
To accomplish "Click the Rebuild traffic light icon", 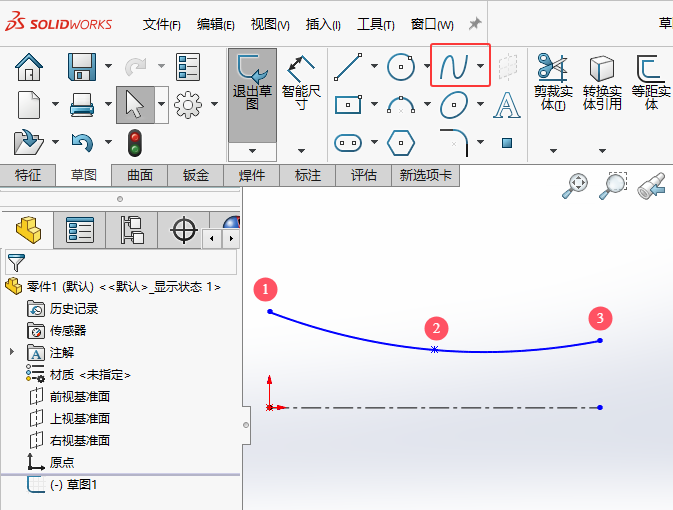I will pyautogui.click(x=135, y=143).
